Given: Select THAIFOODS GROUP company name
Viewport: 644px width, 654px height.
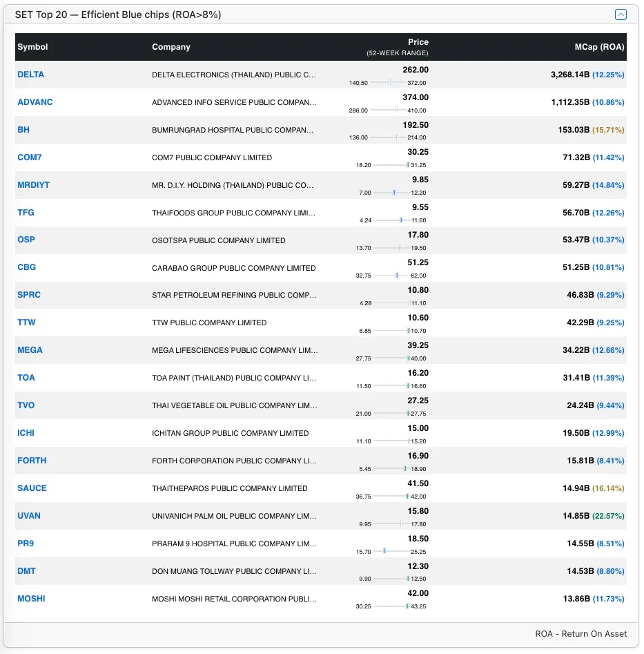Looking at the screenshot, I should tap(233, 213).
